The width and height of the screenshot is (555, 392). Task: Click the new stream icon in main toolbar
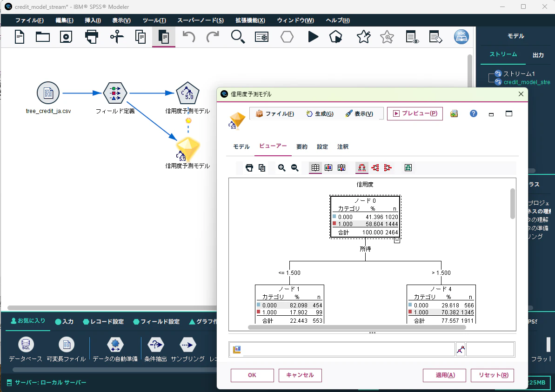20,37
